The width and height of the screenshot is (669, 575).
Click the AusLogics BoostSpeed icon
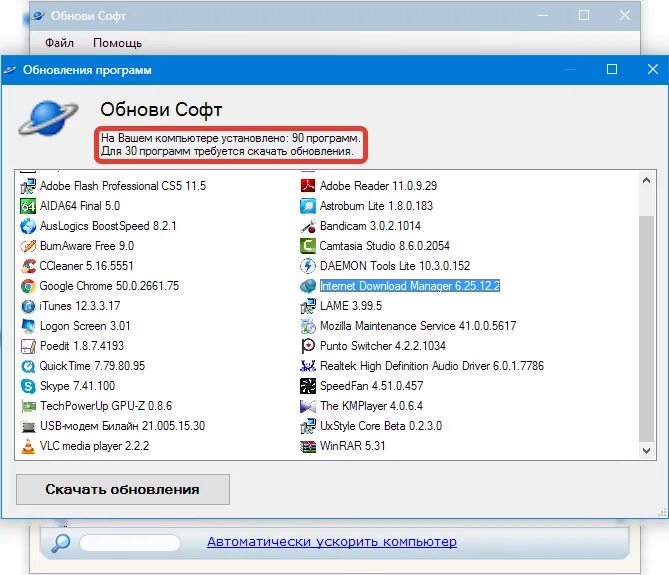pos(28,226)
